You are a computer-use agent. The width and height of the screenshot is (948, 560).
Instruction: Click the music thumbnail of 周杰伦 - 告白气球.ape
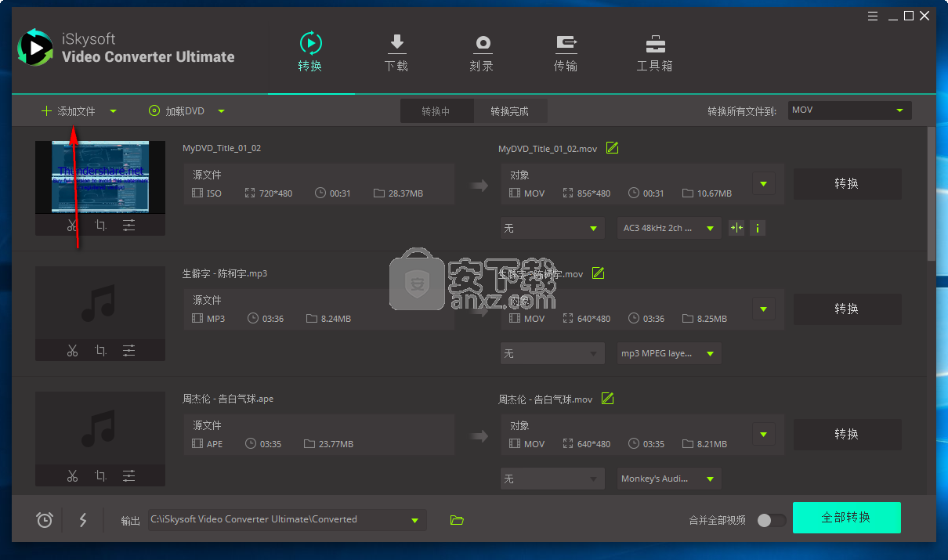[x=100, y=428]
